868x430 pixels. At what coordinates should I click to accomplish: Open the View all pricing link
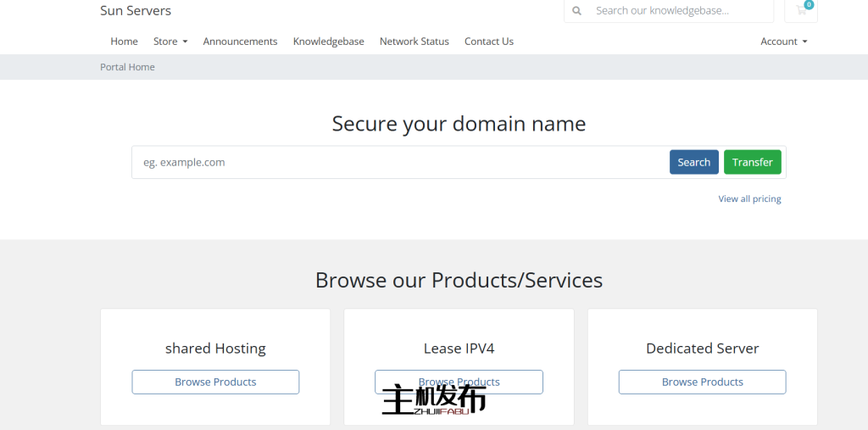(x=749, y=199)
